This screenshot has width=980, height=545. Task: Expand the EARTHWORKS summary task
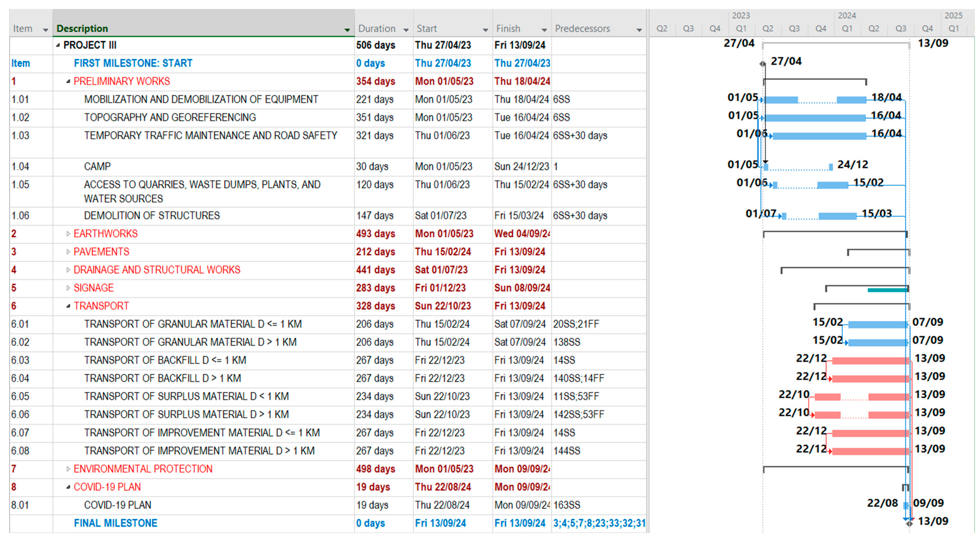[68, 234]
